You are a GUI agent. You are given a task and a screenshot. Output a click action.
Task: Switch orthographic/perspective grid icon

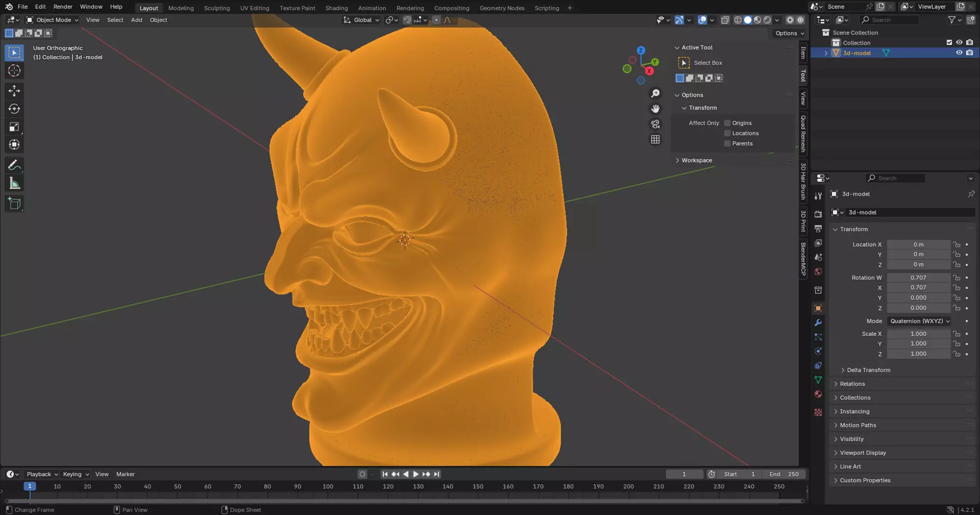click(655, 140)
